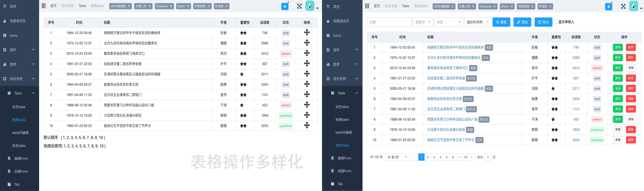Viewport: 644px width, 191px height.
Task: Click the 草稿 button in 郑杰's row
Action: click(x=631, y=68)
